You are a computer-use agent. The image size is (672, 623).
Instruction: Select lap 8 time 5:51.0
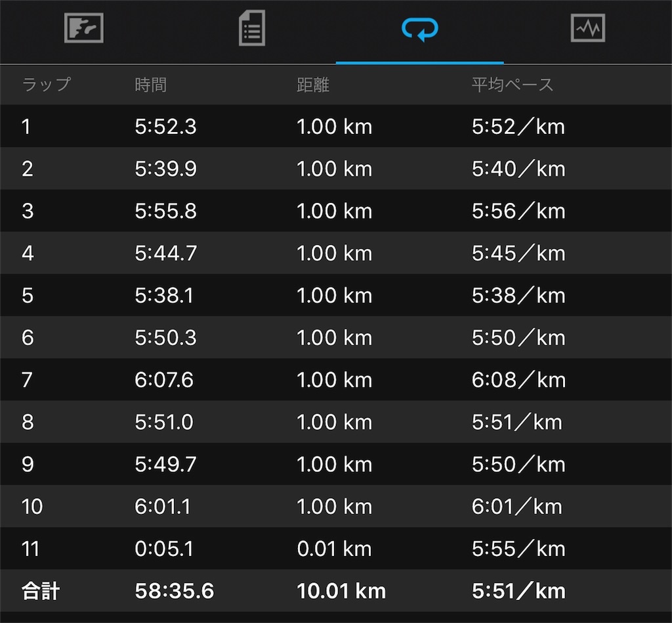[164, 422]
